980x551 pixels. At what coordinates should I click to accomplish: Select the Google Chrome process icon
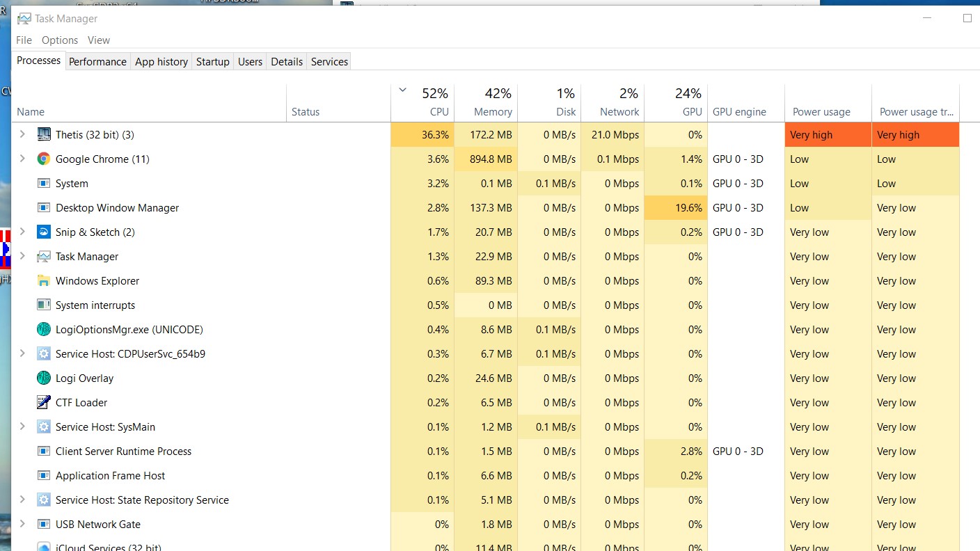(x=42, y=159)
